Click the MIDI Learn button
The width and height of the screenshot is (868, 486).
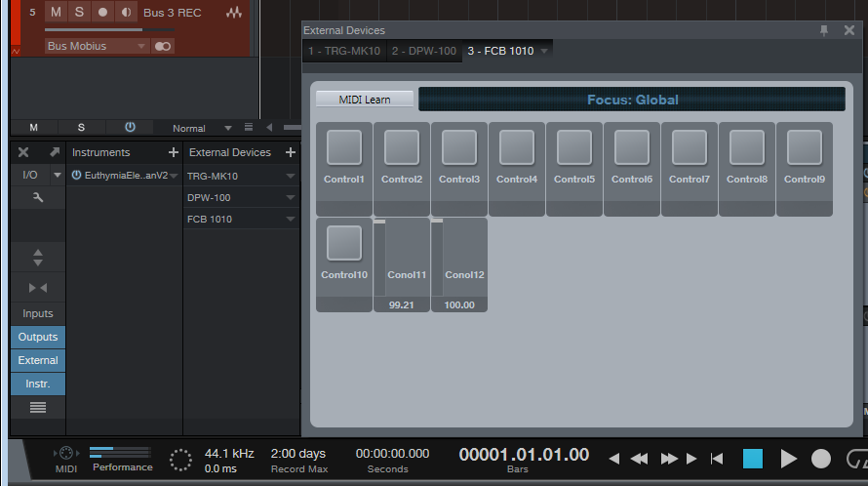[x=365, y=100]
